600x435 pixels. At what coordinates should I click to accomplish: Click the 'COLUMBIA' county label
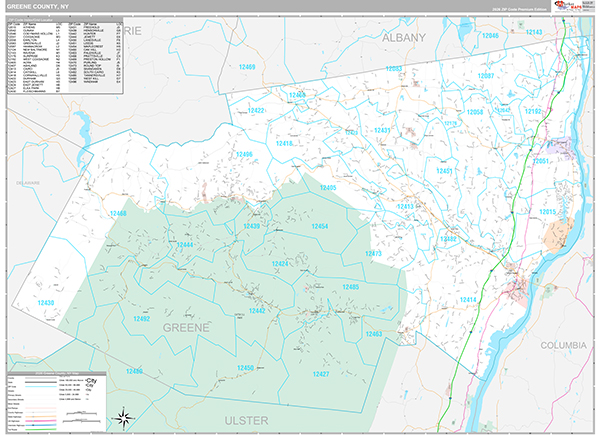(563, 345)
